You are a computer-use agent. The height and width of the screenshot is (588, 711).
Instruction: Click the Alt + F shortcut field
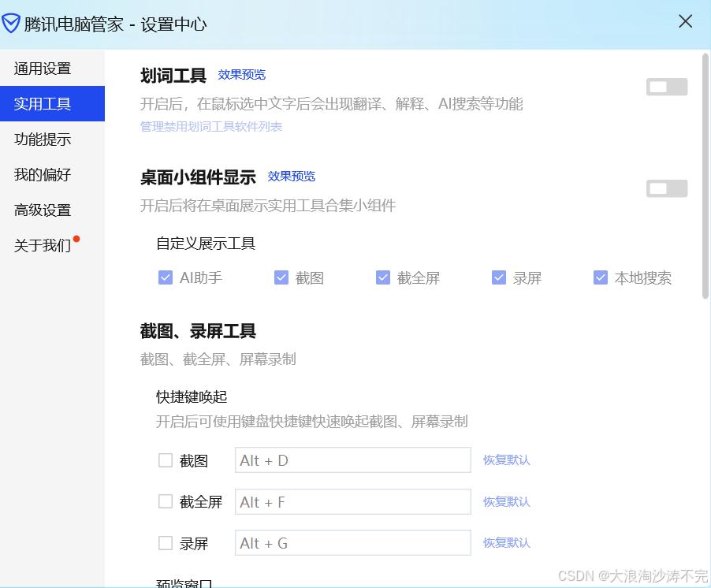[353, 501]
